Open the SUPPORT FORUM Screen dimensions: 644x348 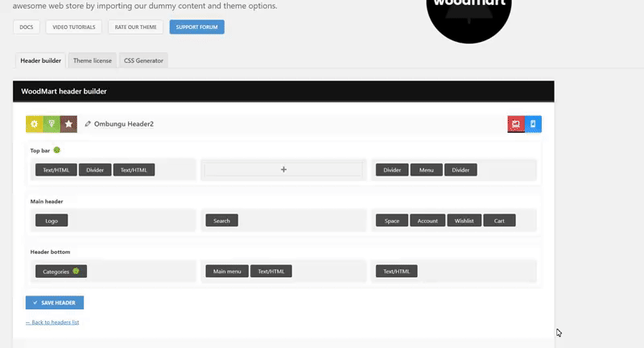(x=196, y=27)
